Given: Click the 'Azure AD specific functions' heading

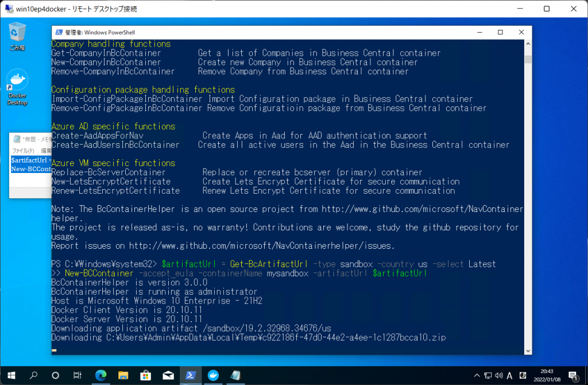Looking at the screenshot, I should [113, 126].
